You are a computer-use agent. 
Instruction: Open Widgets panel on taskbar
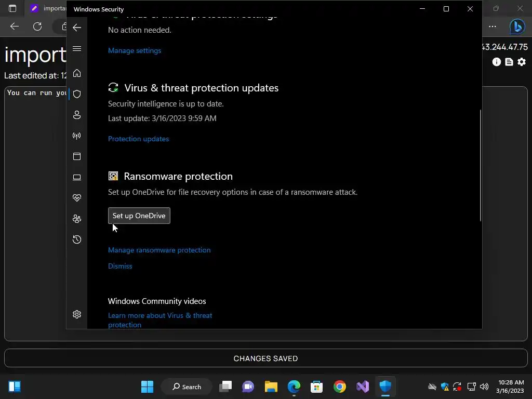pyautogui.click(x=15, y=387)
